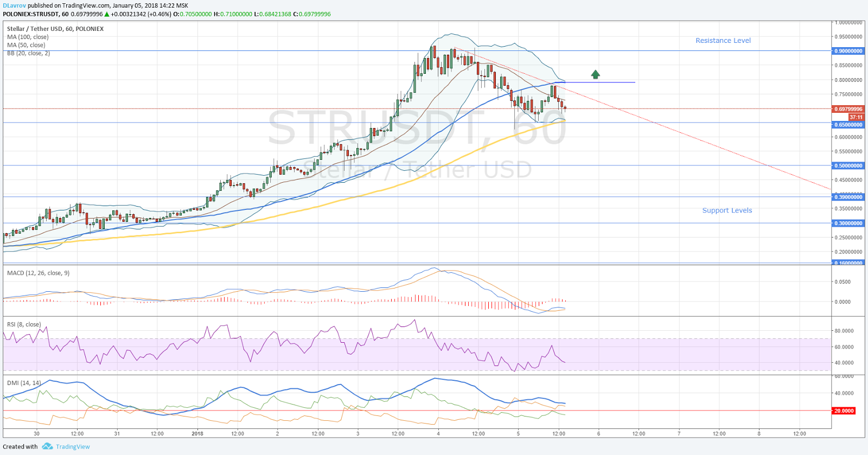Click the red 0.69799996 price tag on axis
Image resolution: width=868 pixels, height=455 pixels.
click(848, 109)
